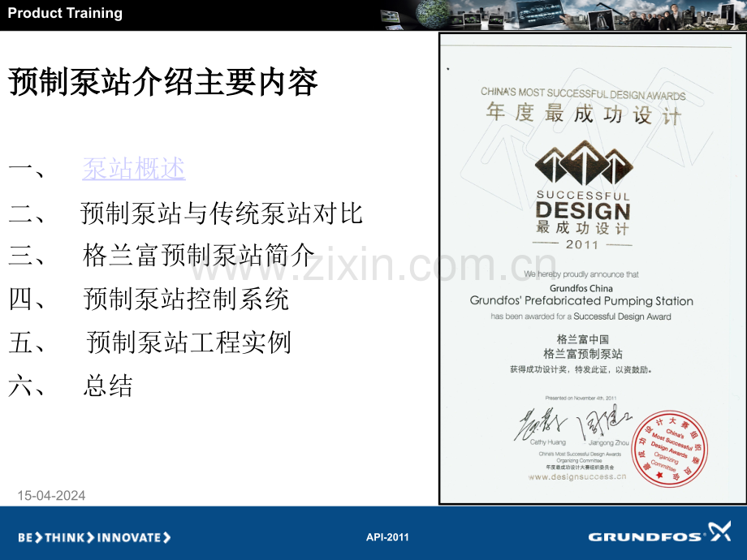
Task: Select the 预制泵站介绍主要内容 slide title
Action: coord(163,82)
